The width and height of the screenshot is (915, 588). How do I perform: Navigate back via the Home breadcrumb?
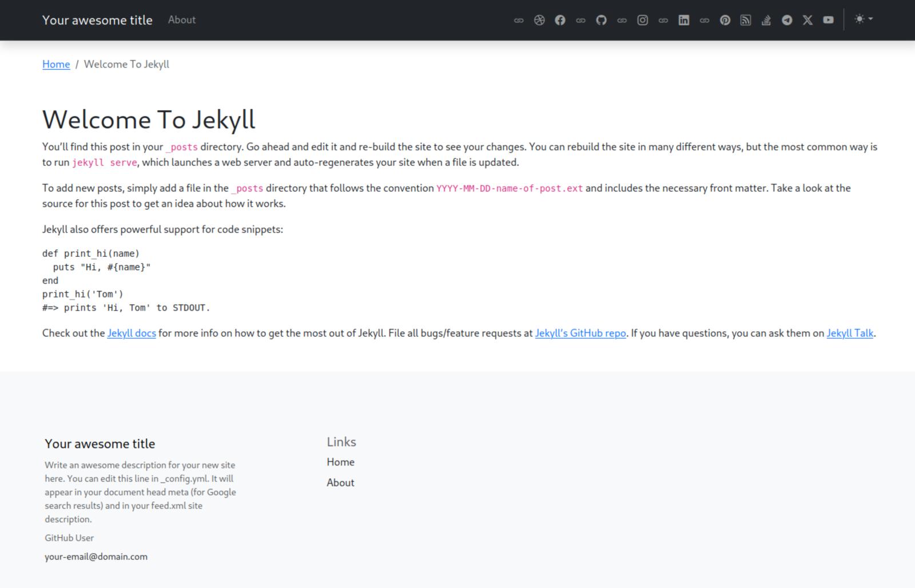pyautogui.click(x=55, y=64)
